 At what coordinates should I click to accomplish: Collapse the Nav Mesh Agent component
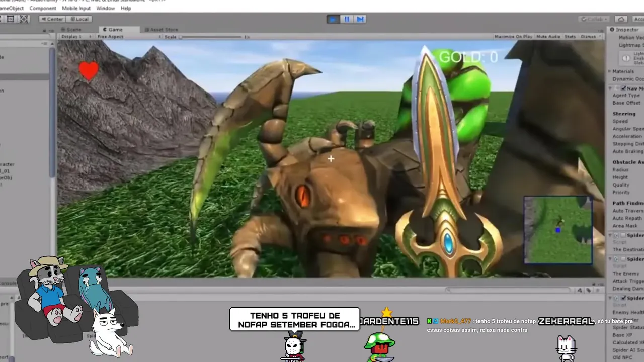pyautogui.click(x=610, y=88)
